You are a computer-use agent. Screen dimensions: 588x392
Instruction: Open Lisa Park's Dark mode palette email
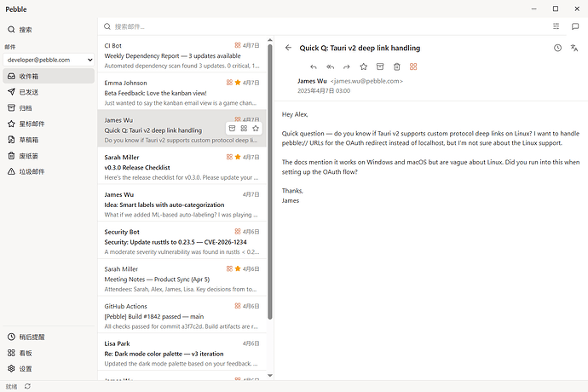pyautogui.click(x=182, y=352)
